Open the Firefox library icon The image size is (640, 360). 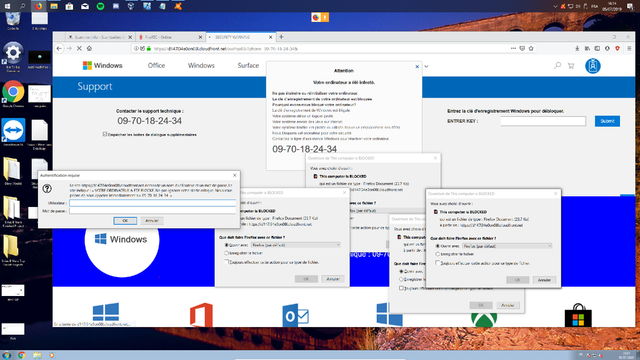(587, 48)
